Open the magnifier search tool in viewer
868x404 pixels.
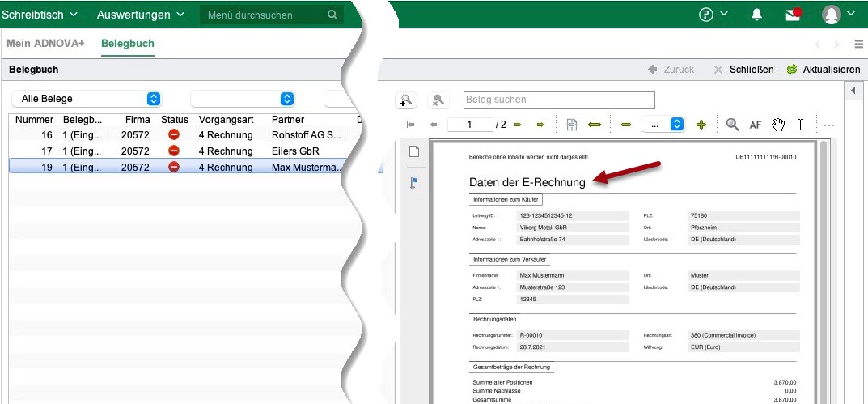coord(732,125)
